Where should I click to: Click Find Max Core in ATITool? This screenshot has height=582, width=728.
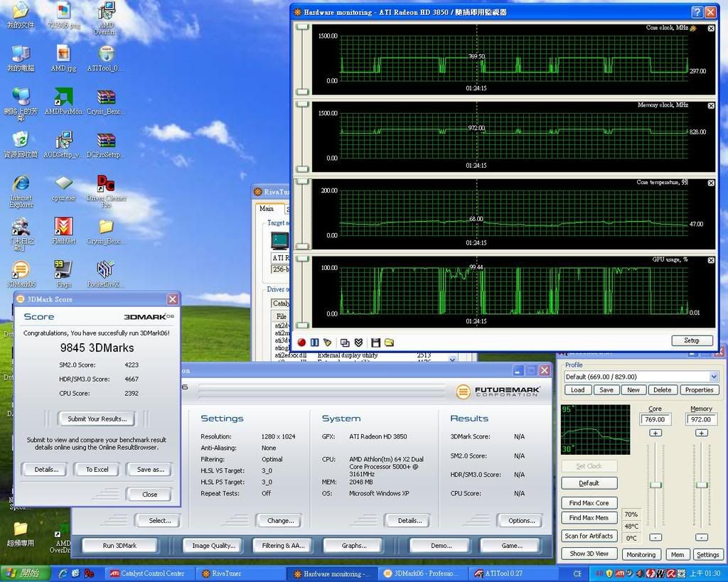click(x=589, y=502)
